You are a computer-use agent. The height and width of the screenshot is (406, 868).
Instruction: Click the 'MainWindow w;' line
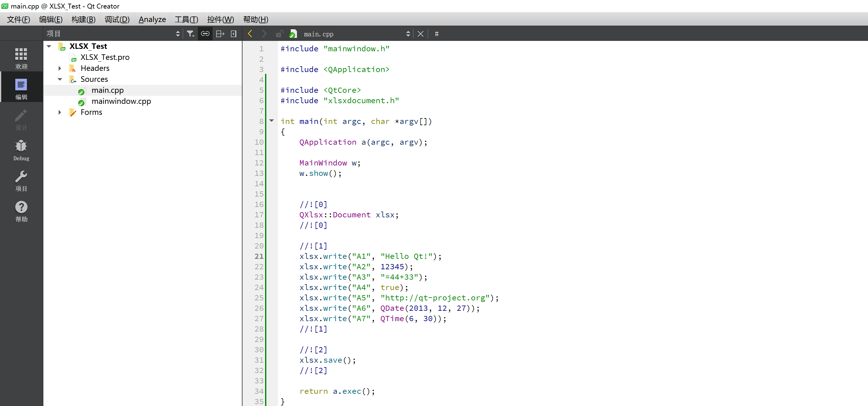click(330, 163)
